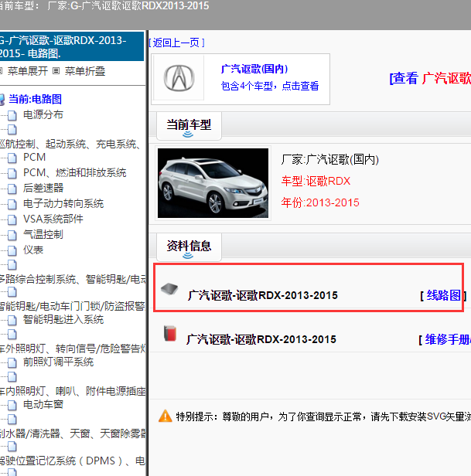
Task: Click the 资料信息 tab header
Action: [189, 246]
